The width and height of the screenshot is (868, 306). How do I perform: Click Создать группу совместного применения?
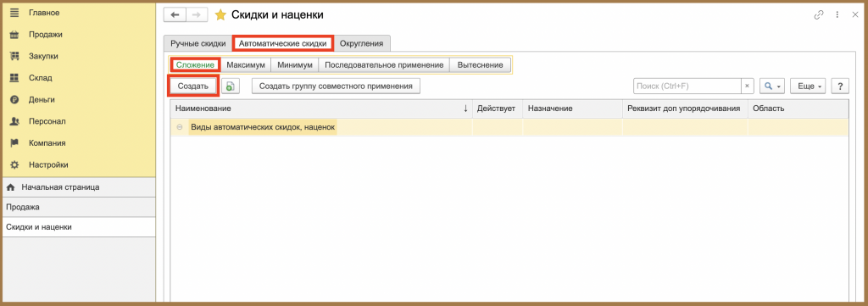[336, 86]
